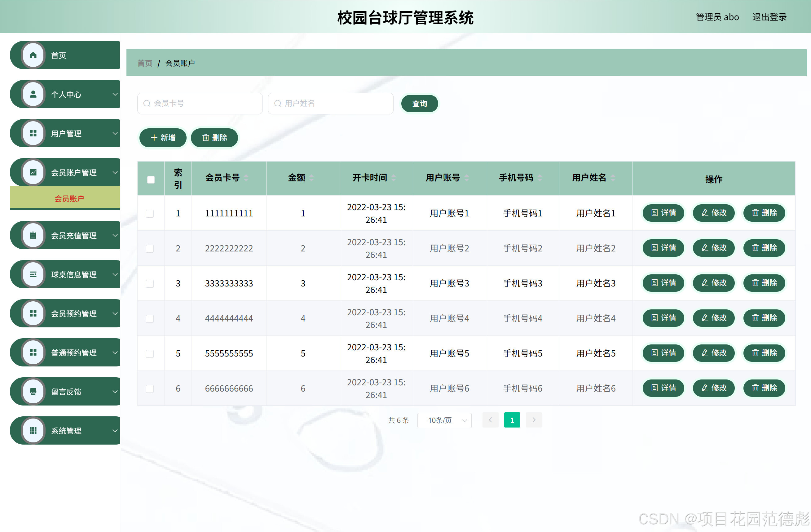This screenshot has height=532, width=811.
Task: Expand the 会员预约管理 menu chevron
Action: (x=115, y=313)
